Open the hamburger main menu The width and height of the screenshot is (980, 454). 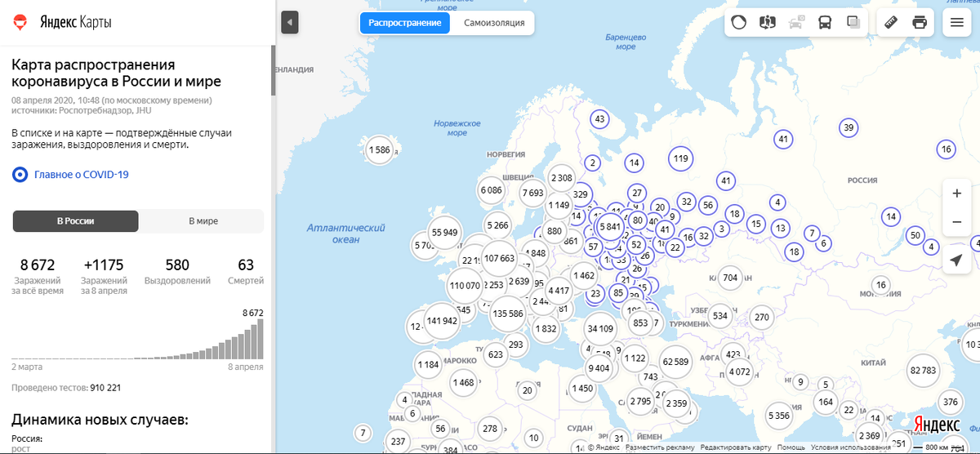coord(956,22)
